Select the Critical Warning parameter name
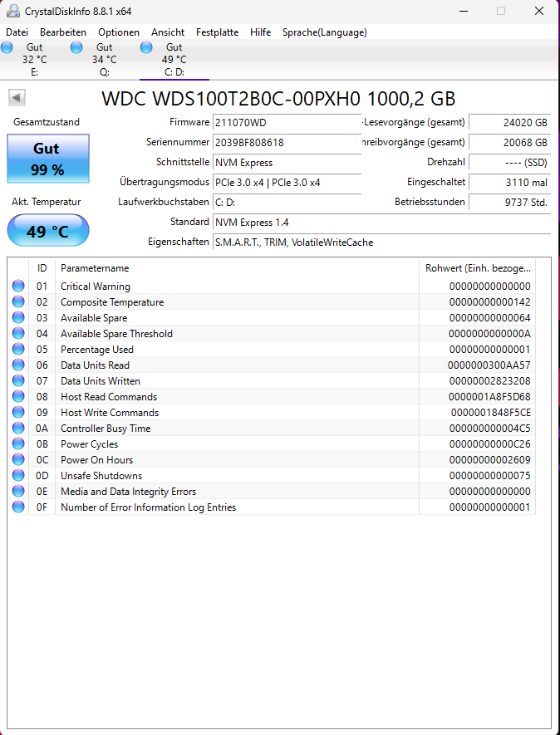The image size is (560, 735). (96, 286)
